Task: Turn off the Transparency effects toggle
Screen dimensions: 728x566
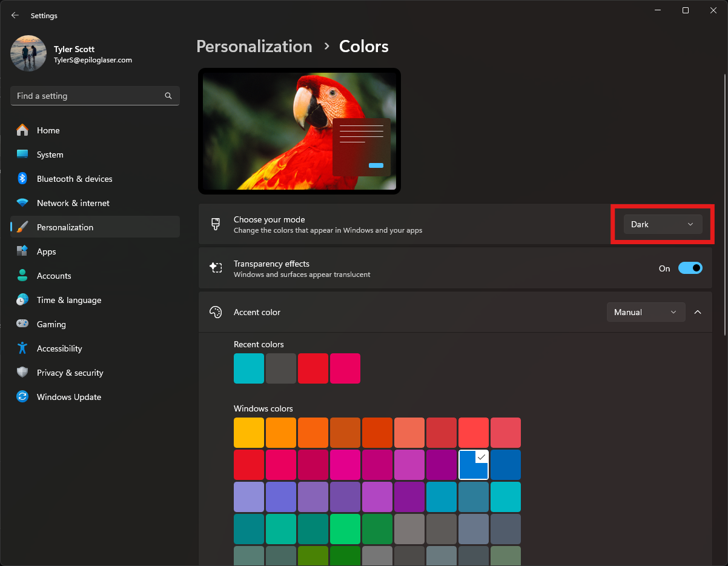Action: coord(690,268)
